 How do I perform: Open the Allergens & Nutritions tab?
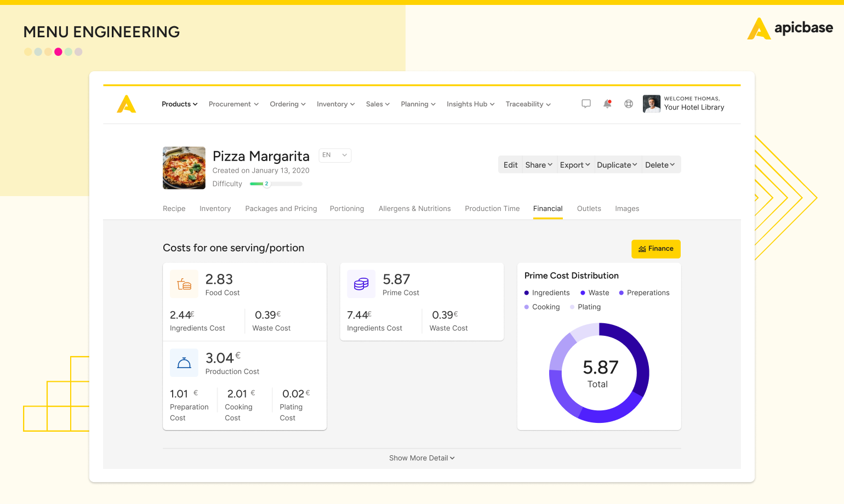tap(414, 209)
